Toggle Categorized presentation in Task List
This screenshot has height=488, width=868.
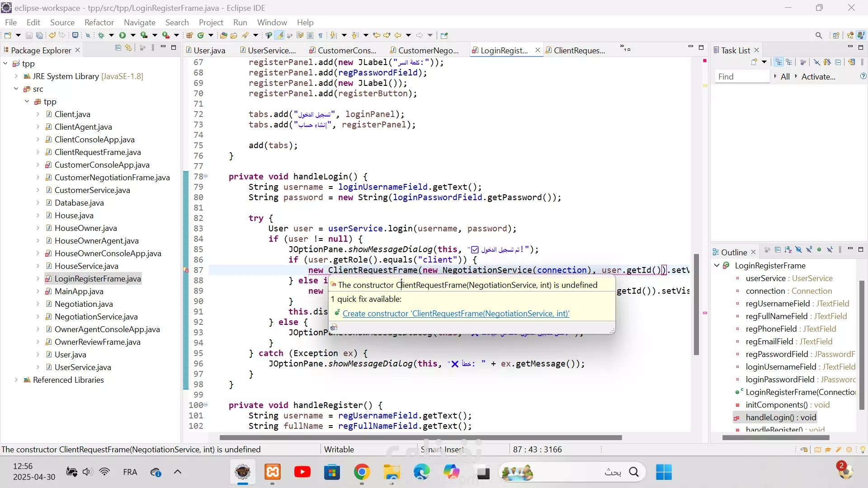click(x=778, y=62)
